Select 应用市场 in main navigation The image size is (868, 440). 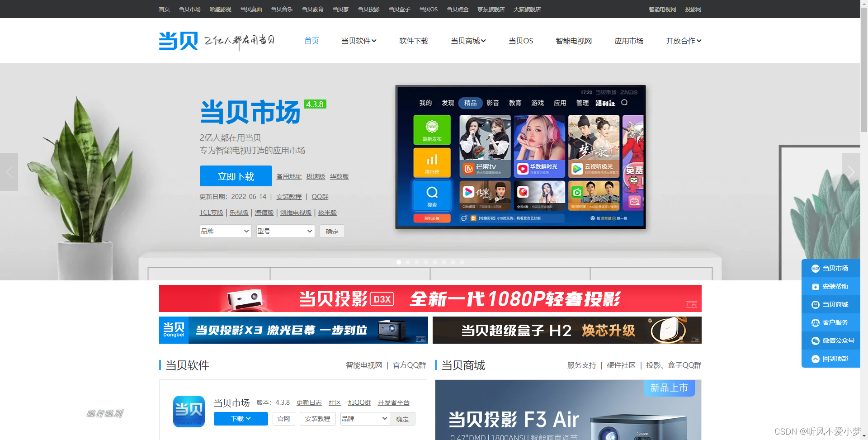click(629, 41)
